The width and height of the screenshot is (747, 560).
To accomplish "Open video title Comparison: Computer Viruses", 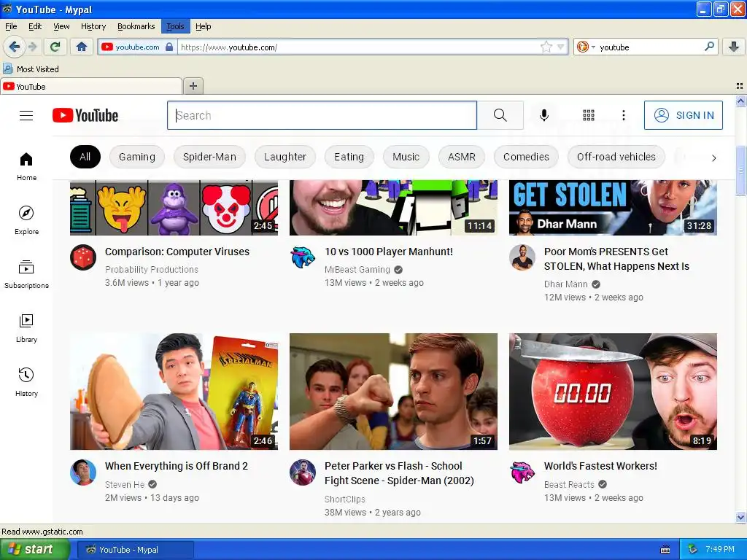I will click(177, 252).
